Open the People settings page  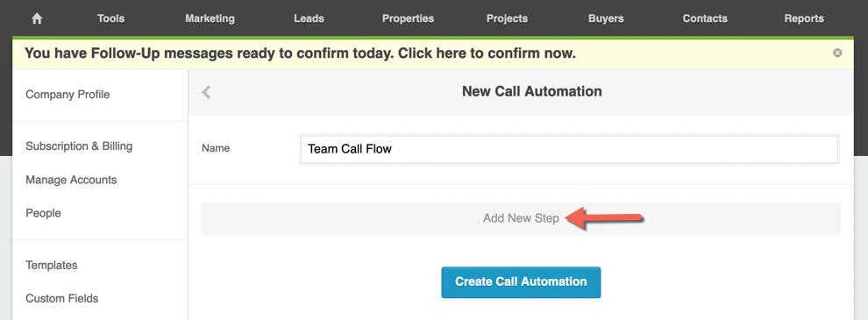click(x=43, y=213)
